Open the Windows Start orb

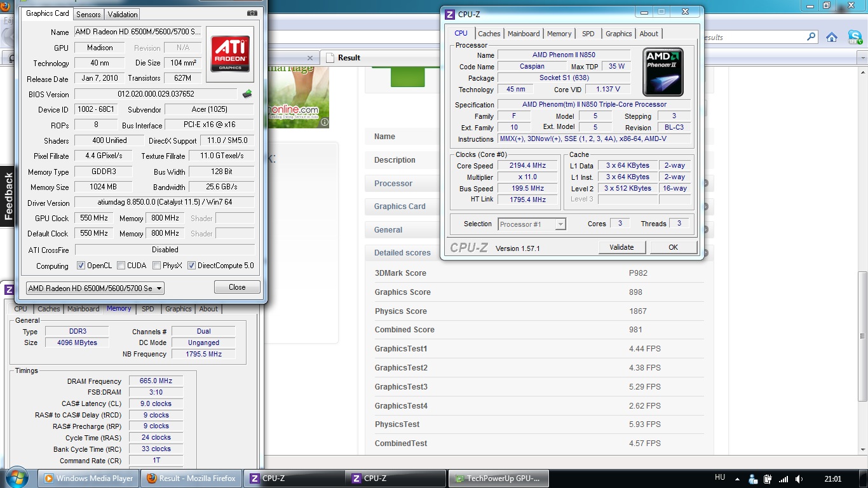(x=17, y=478)
